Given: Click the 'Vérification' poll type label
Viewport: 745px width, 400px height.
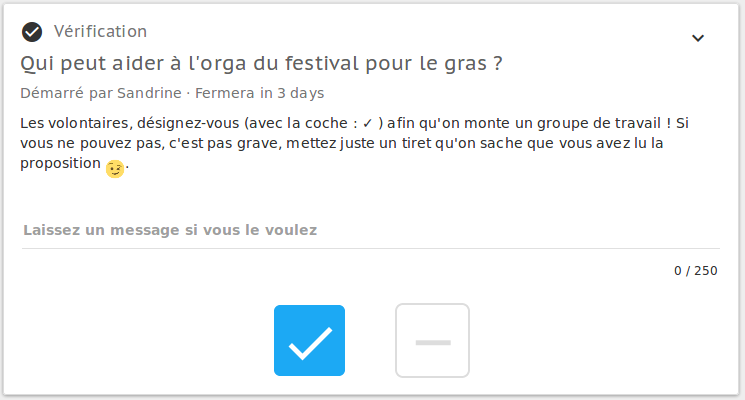Looking at the screenshot, I should click(100, 32).
